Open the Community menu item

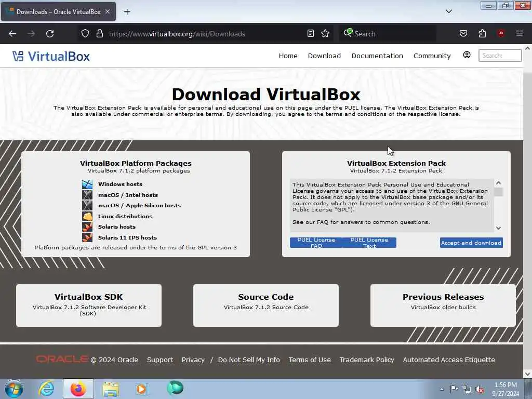[x=432, y=56]
